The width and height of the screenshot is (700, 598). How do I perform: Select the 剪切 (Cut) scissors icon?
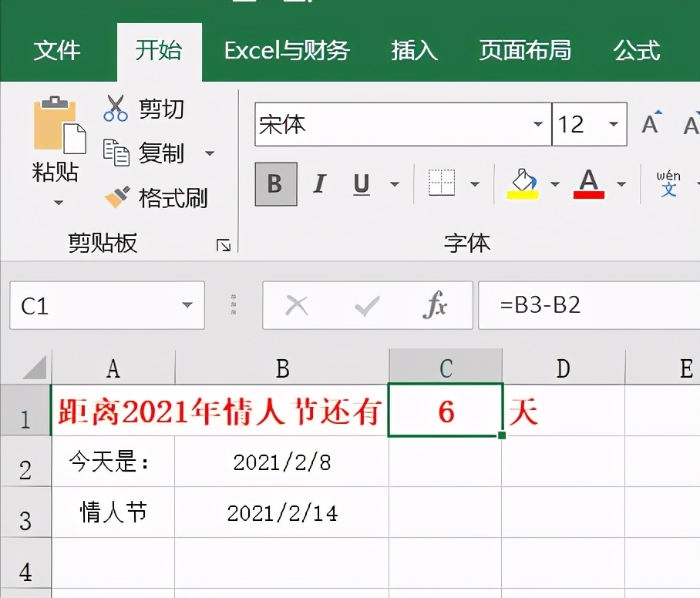[x=115, y=109]
